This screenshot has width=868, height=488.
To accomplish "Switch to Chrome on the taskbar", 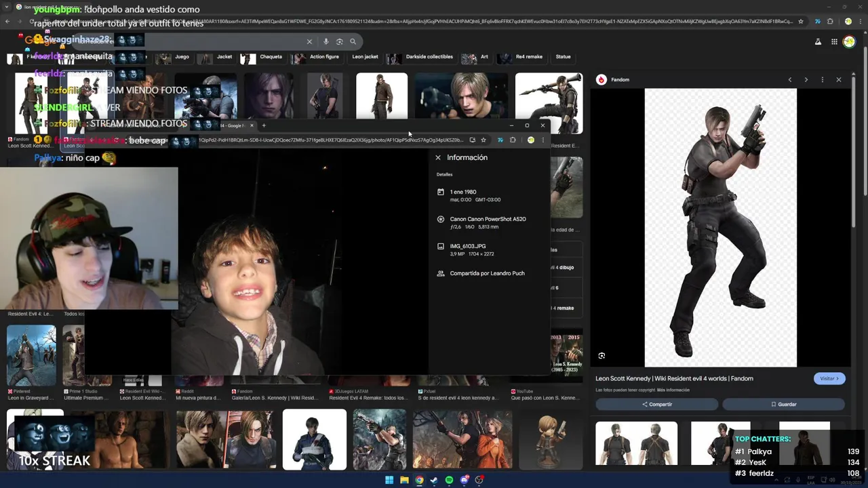I will (419, 480).
